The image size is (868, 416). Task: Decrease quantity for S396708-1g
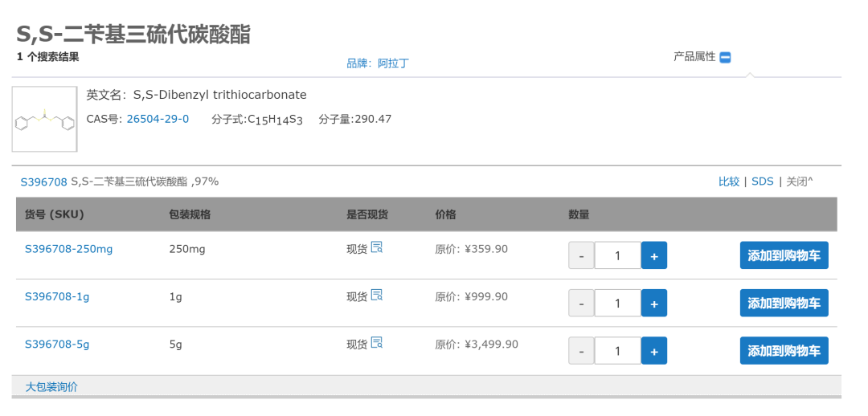pyautogui.click(x=581, y=304)
